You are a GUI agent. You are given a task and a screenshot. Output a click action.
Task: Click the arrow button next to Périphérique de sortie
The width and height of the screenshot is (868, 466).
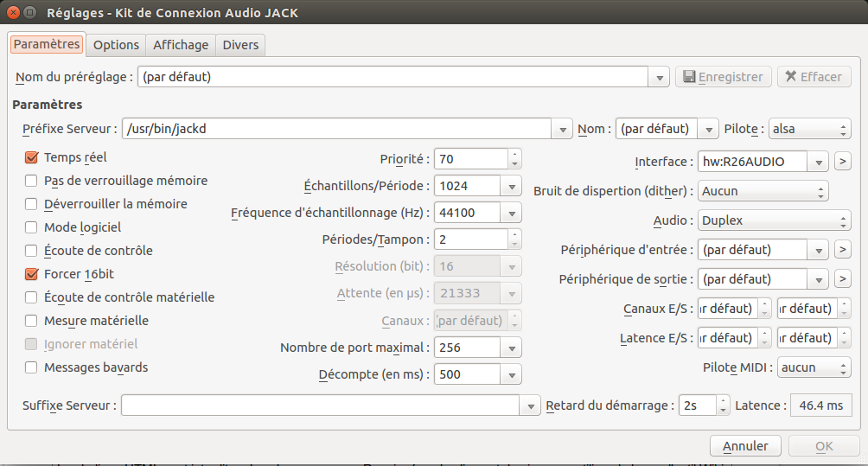point(843,278)
